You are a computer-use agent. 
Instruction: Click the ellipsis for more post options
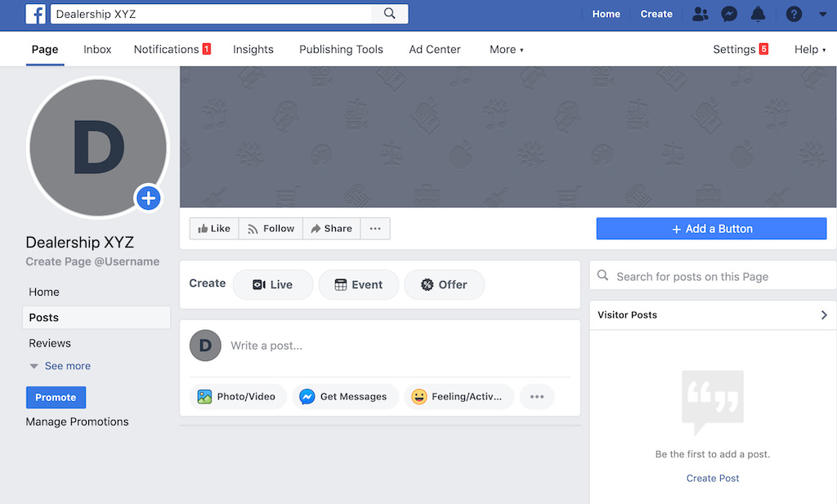(537, 397)
